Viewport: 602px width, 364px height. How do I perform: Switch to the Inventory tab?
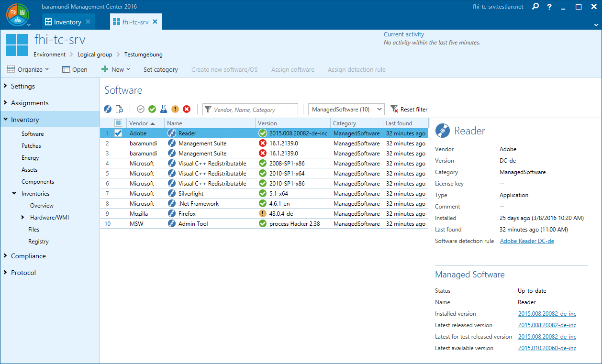click(67, 22)
